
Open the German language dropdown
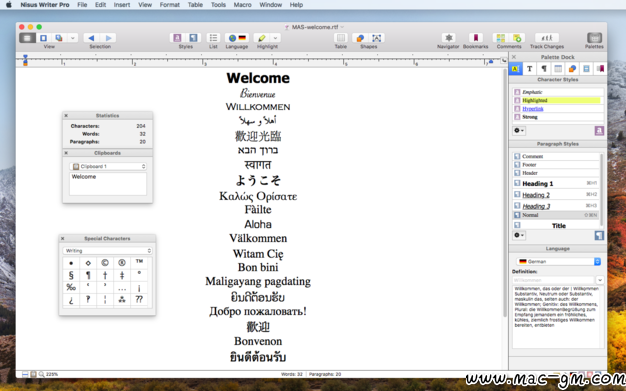pos(558,261)
